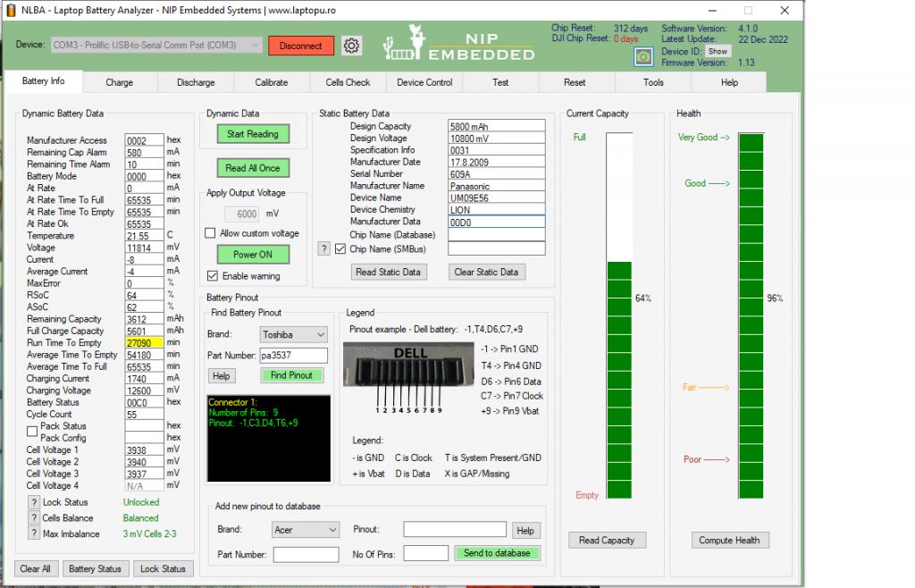Open the Device Control tab
Screen dimensions: 915x588
(x=424, y=82)
